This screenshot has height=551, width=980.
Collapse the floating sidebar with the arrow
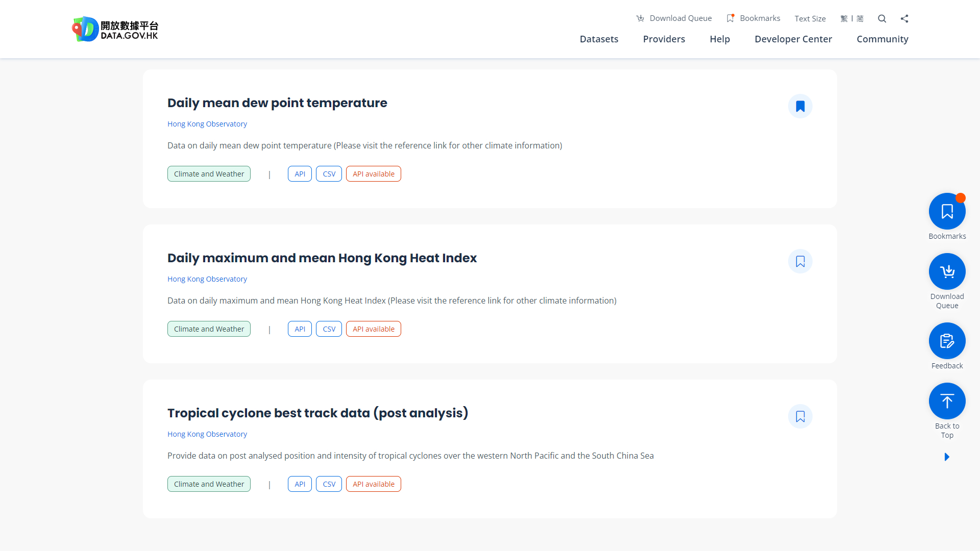947,457
